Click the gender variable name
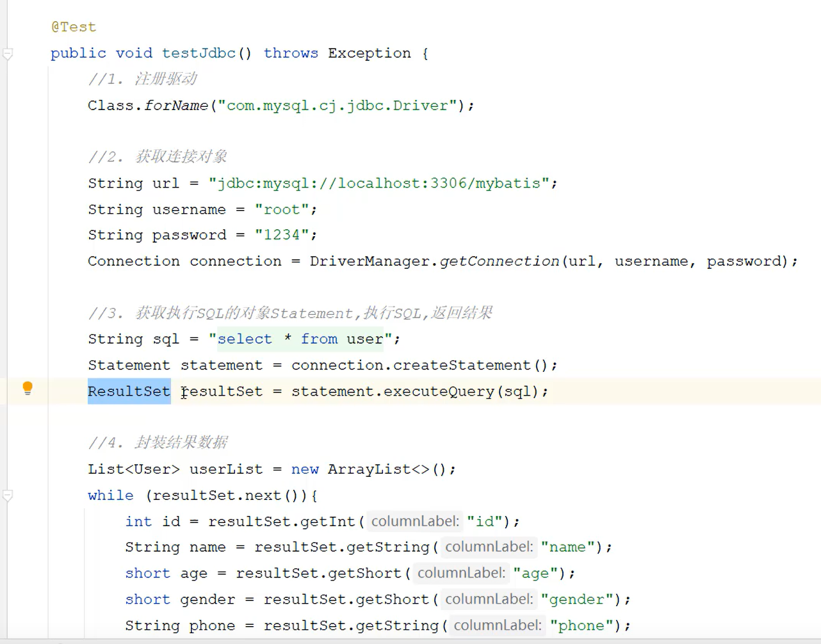Screen dimensions: 821x644 207,600
